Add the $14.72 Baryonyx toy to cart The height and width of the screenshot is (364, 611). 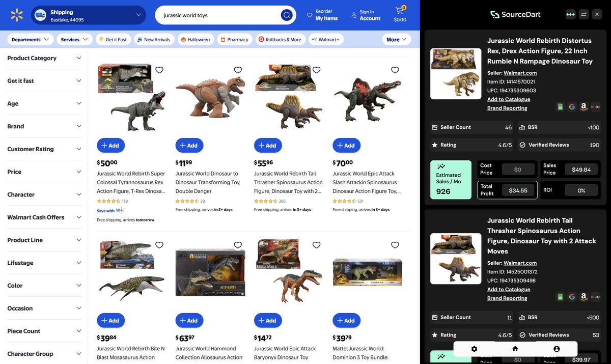click(268, 320)
